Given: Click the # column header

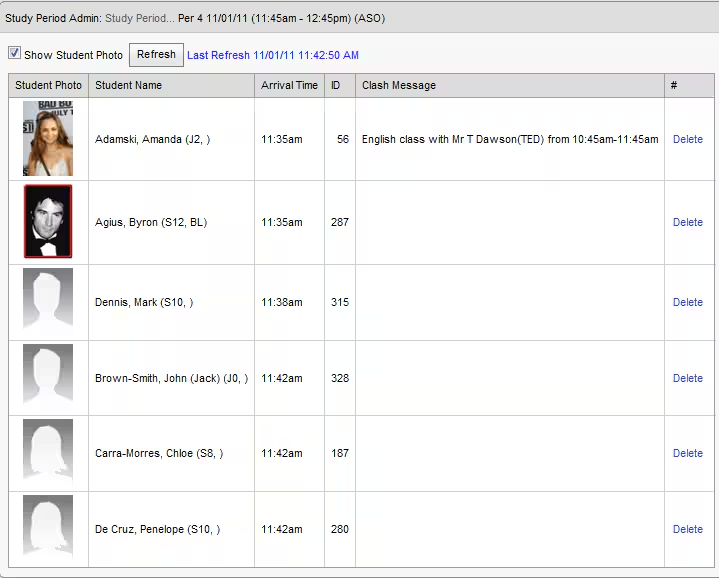Looking at the screenshot, I should tap(689, 85).
